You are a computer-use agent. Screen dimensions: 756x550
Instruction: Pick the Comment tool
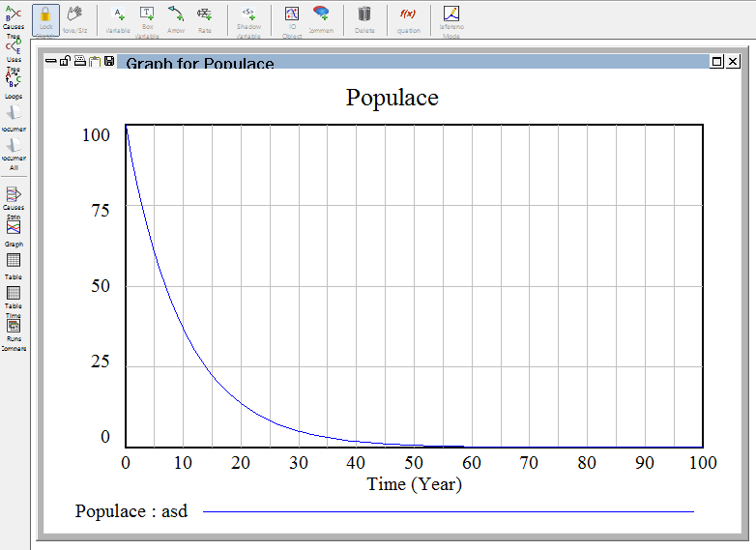[x=321, y=18]
